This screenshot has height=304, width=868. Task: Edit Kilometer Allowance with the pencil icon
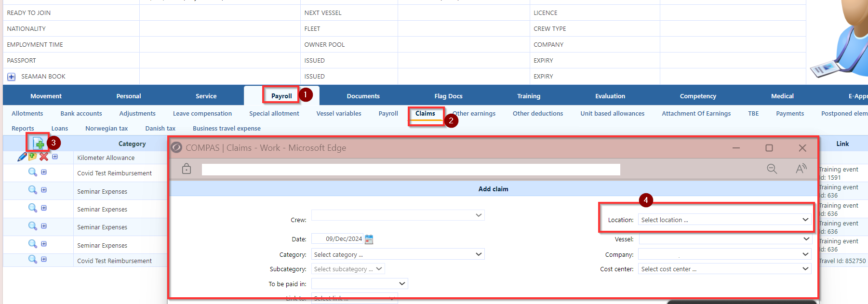(x=22, y=157)
